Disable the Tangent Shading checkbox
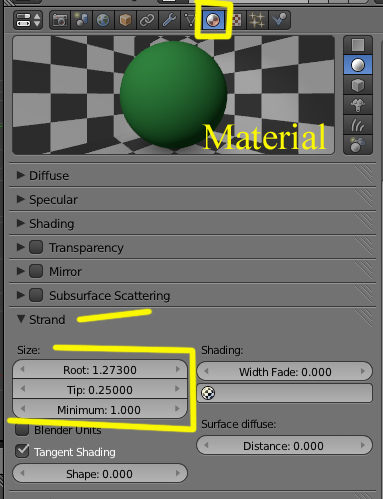Screen dimensions: 383x499 click(22, 452)
